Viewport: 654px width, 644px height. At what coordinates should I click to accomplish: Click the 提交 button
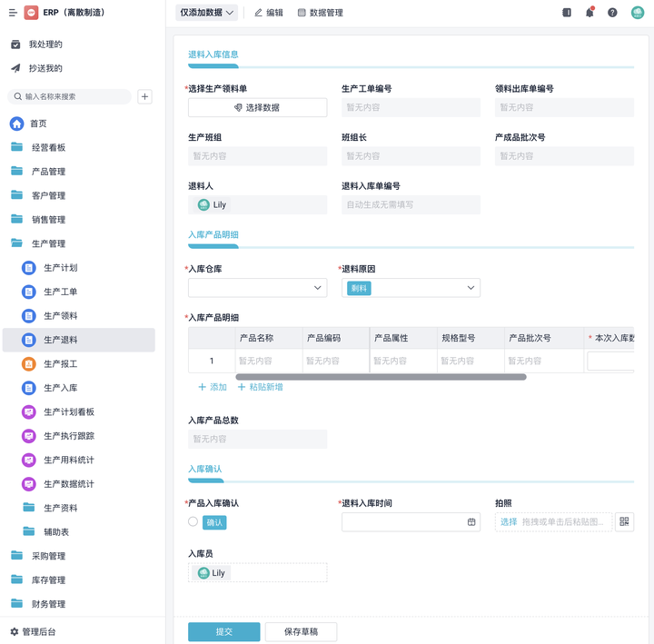tap(224, 631)
